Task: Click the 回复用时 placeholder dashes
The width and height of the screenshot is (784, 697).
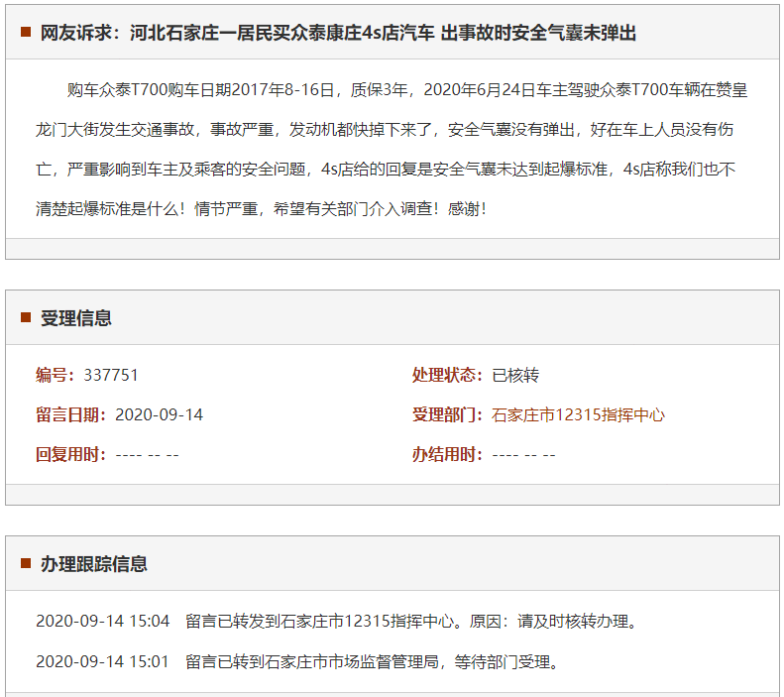Action: pyautogui.click(x=147, y=454)
